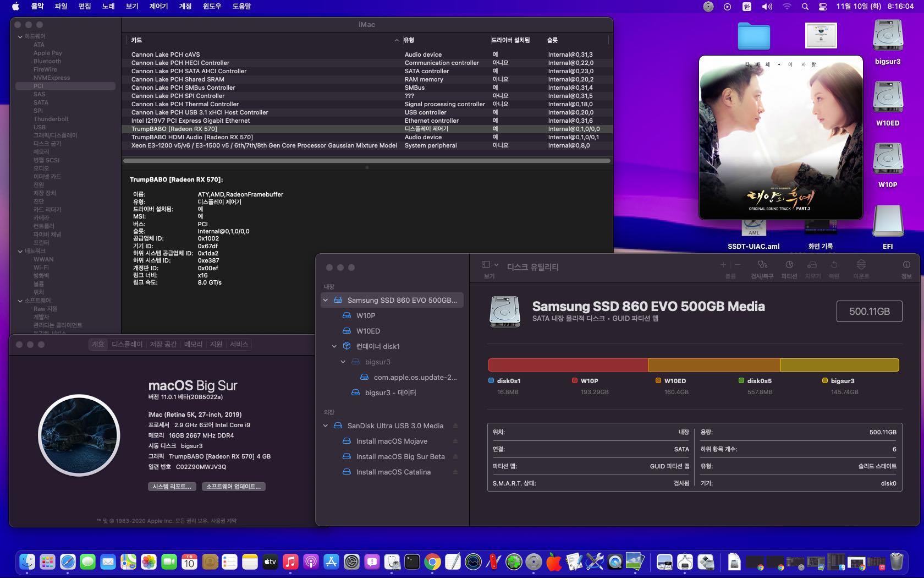Toggle sort order on 카드 column header
924x578 pixels.
point(264,40)
